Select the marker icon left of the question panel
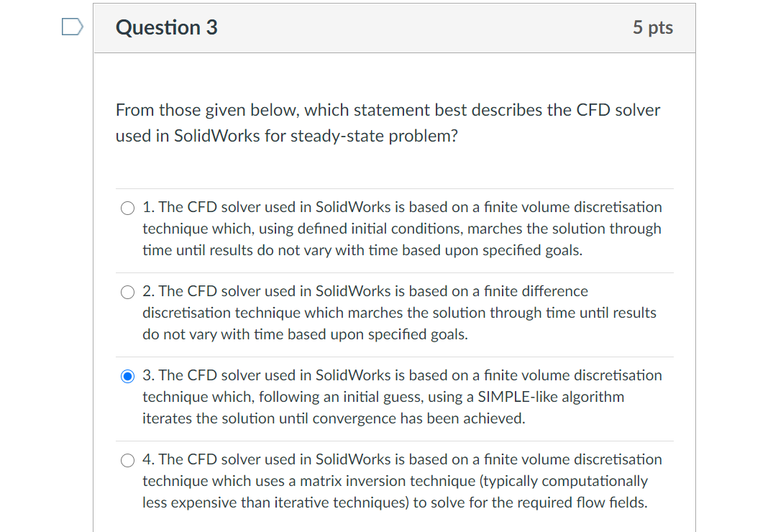 coord(72,27)
